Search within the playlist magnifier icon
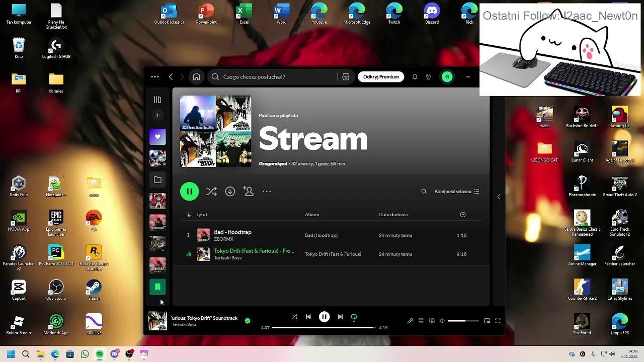 424,192
